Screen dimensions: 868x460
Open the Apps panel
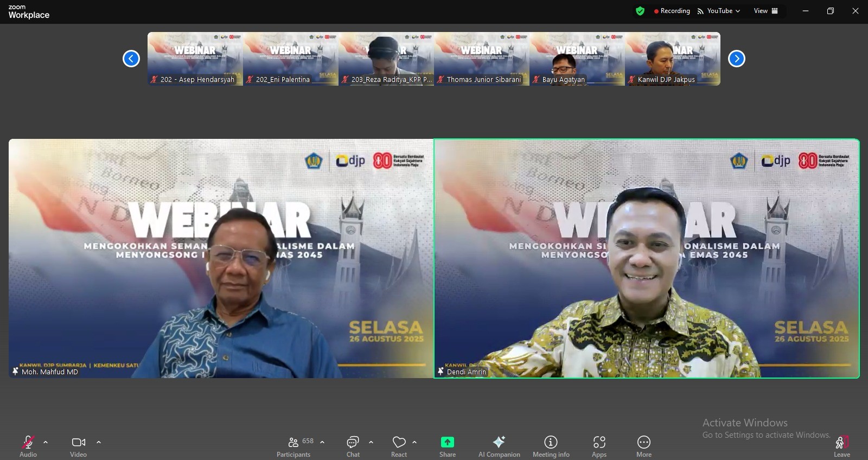tap(599, 446)
